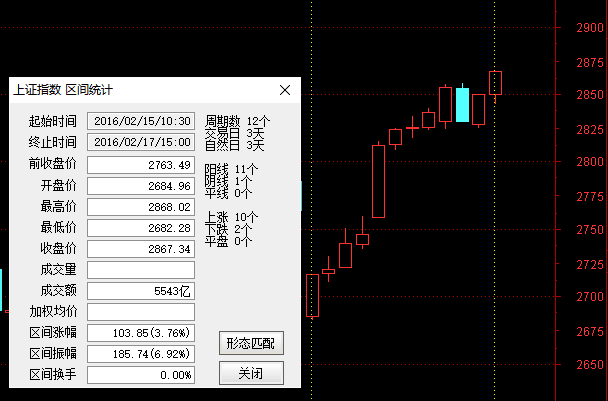Click the 关闭 button
The width and height of the screenshot is (608, 401).
coord(251,373)
